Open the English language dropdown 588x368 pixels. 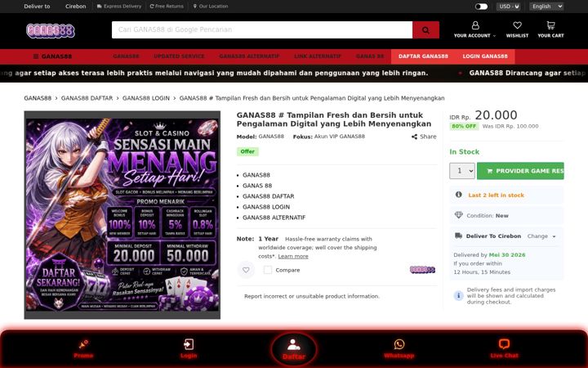(546, 7)
